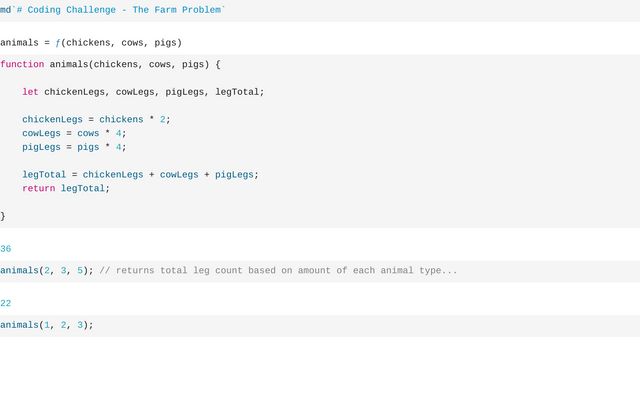640x400 pixels.
Task: Click the animals(1, 2, 3) cell
Action: 46,325
